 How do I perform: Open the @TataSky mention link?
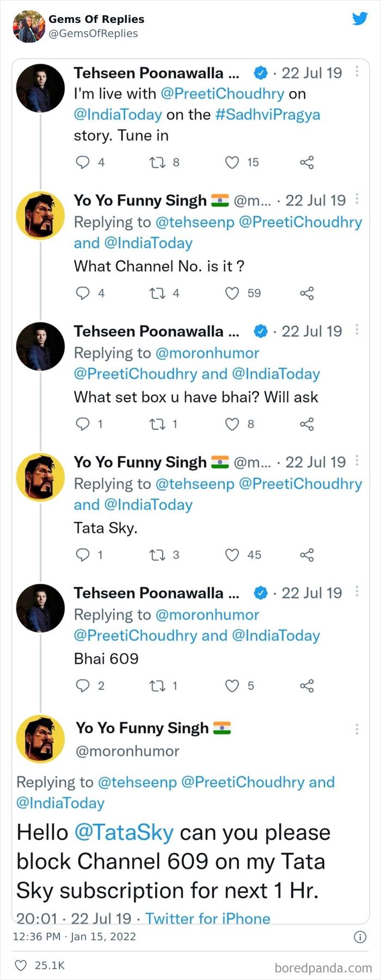(124, 833)
